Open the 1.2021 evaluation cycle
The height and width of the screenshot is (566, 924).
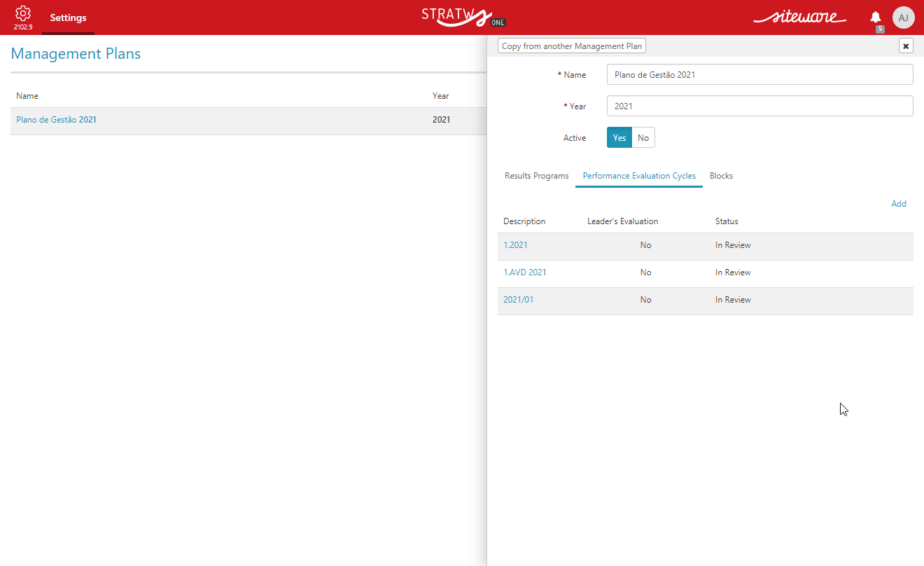click(x=515, y=245)
